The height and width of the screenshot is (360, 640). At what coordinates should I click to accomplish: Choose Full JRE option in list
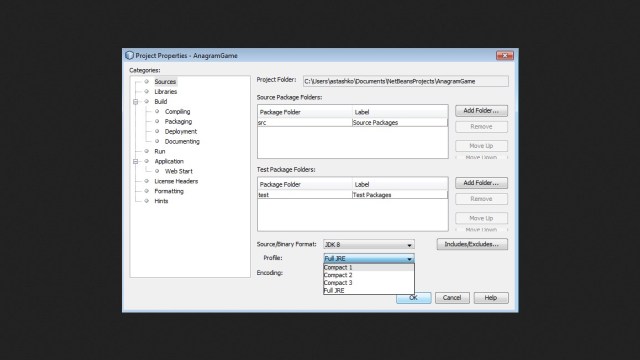pyautogui.click(x=369, y=291)
